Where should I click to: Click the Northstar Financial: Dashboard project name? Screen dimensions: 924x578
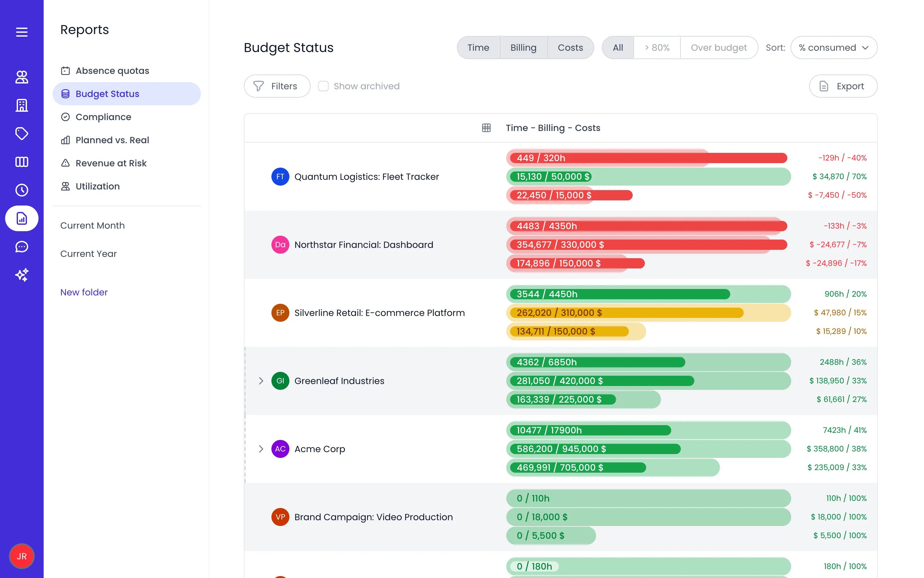click(364, 245)
